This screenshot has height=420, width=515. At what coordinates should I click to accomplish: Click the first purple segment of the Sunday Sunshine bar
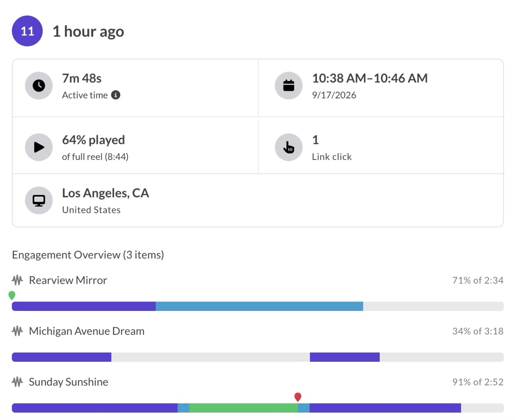[95, 408]
